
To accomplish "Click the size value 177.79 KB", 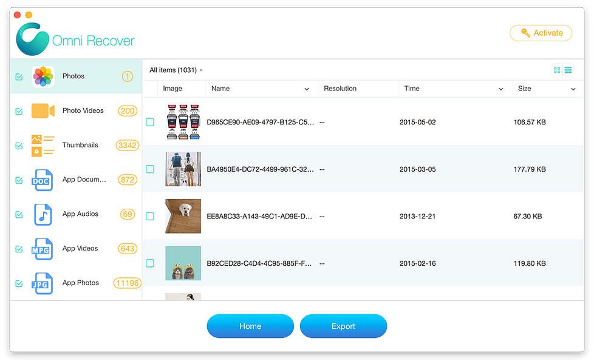I will coord(530,169).
